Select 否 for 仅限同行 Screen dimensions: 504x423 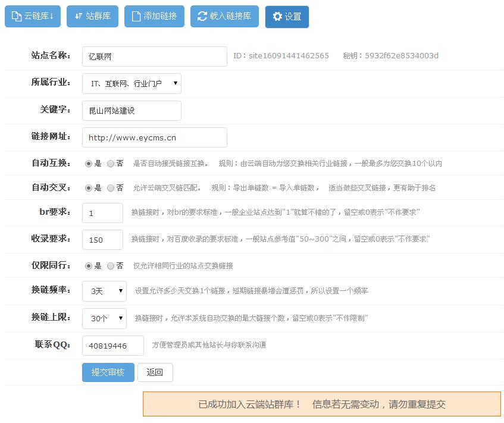tap(111, 266)
